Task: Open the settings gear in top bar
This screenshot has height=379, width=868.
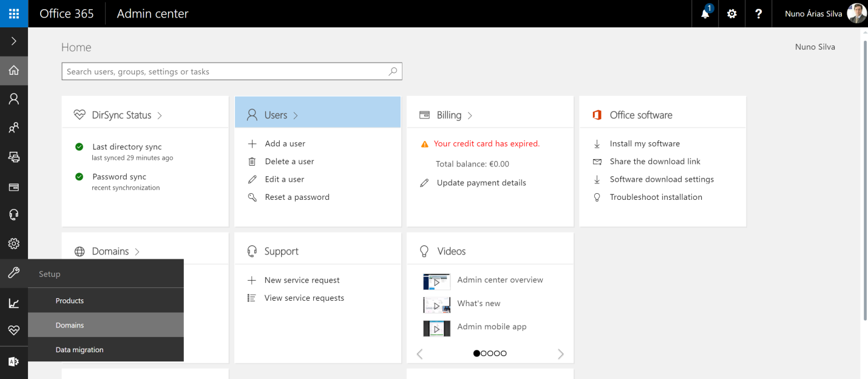Action: [x=732, y=13]
